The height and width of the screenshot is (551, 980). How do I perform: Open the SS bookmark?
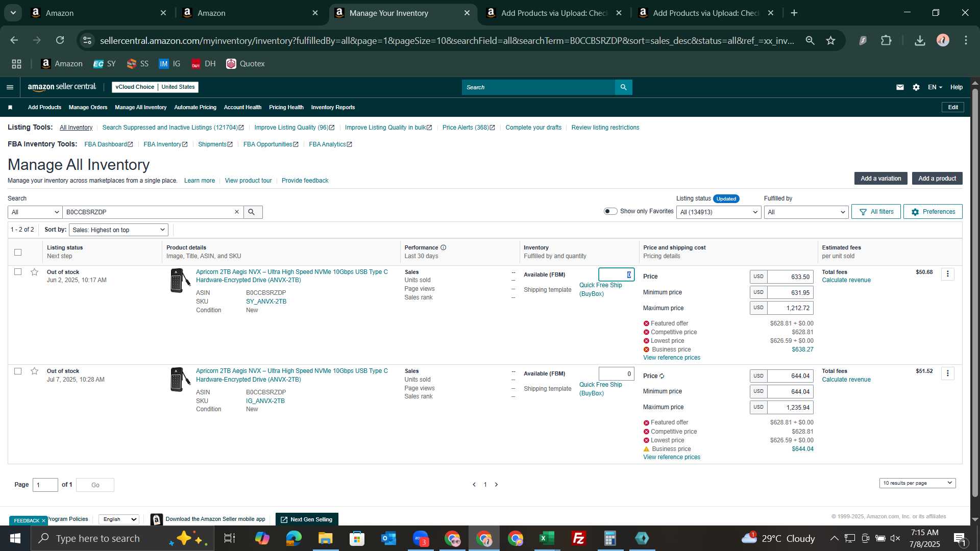click(x=137, y=64)
